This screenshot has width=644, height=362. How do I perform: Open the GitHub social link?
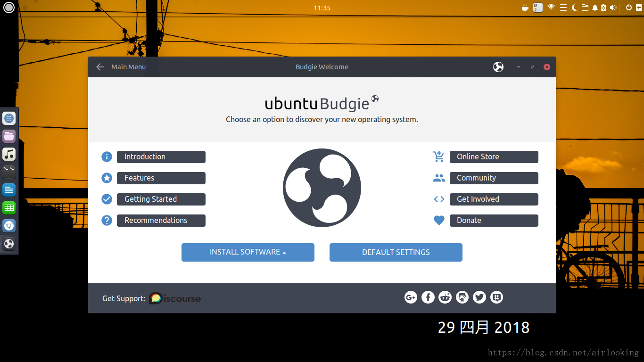pyautogui.click(x=462, y=297)
